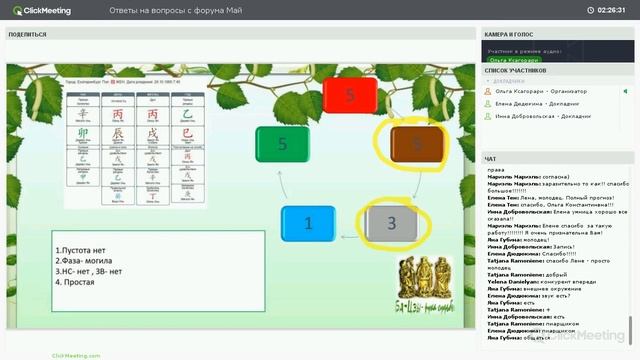
Task: Collapse the ДОКЛАДЧИКИ participant group
Action: click(488, 81)
